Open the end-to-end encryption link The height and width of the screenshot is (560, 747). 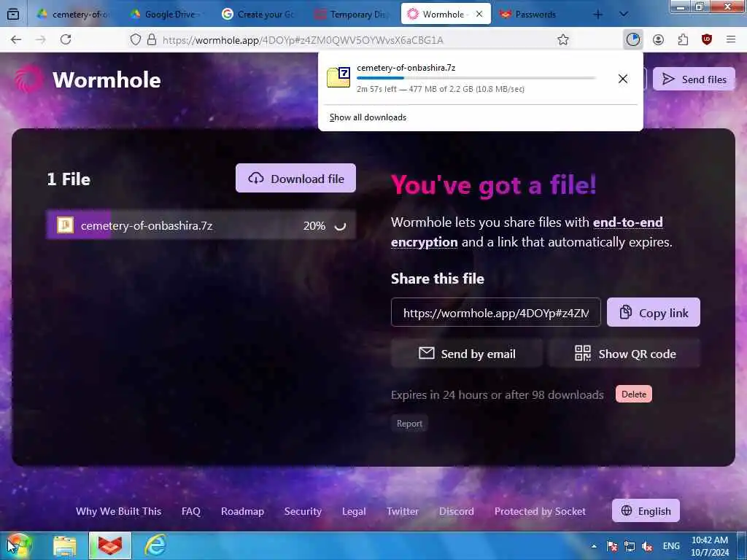point(527,232)
